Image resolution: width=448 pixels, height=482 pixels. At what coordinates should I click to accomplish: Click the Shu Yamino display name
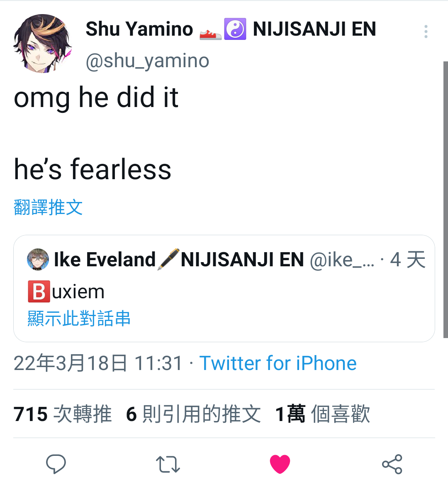coord(139,29)
